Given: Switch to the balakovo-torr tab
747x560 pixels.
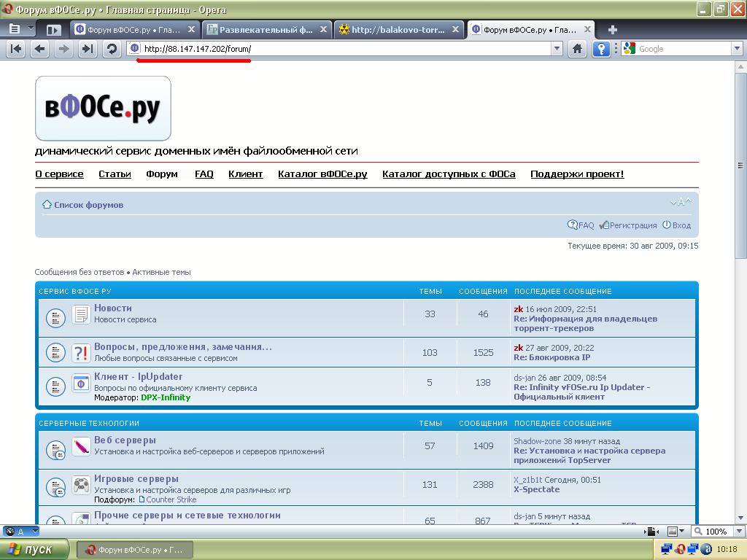Looking at the screenshot, I should click(x=398, y=30).
